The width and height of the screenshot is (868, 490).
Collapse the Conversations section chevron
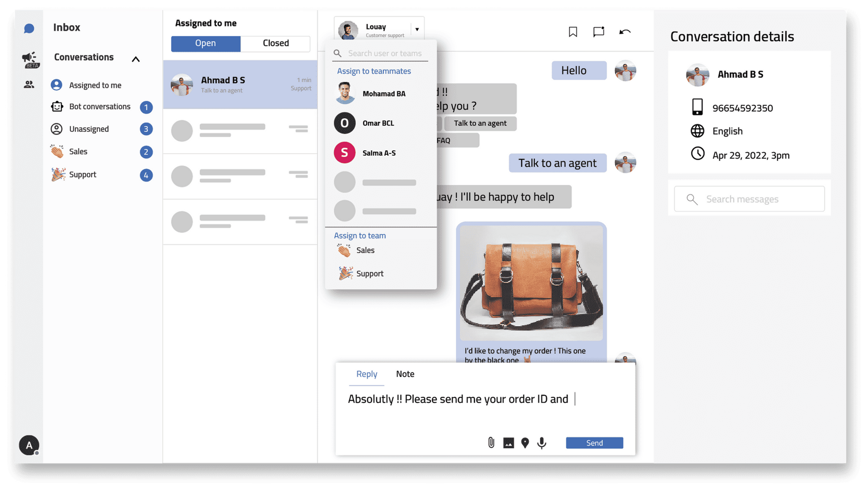point(136,59)
